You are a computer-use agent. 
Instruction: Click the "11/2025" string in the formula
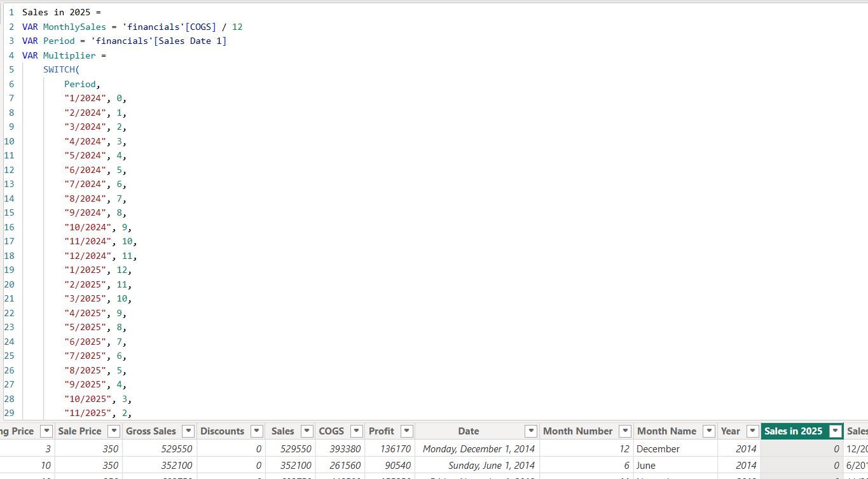point(88,413)
